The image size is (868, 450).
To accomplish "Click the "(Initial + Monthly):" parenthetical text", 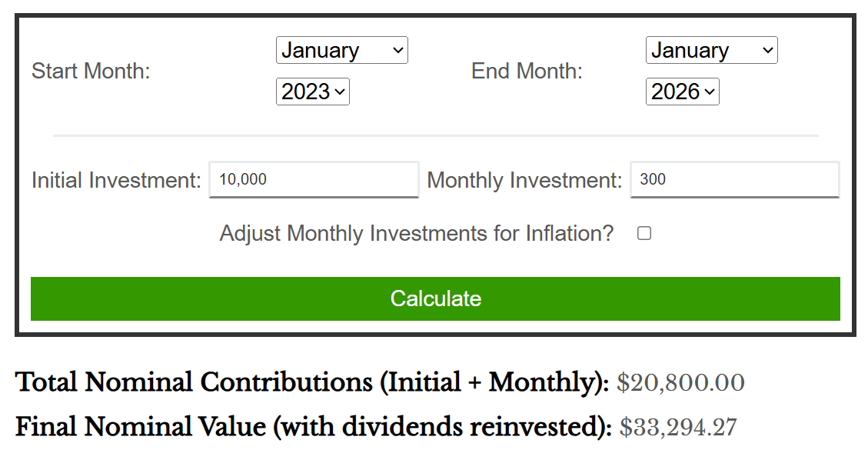I will (494, 382).
